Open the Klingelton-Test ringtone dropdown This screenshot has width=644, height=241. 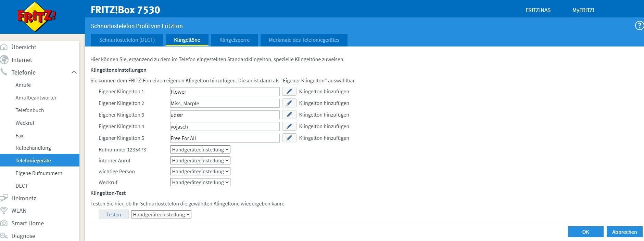161,215
